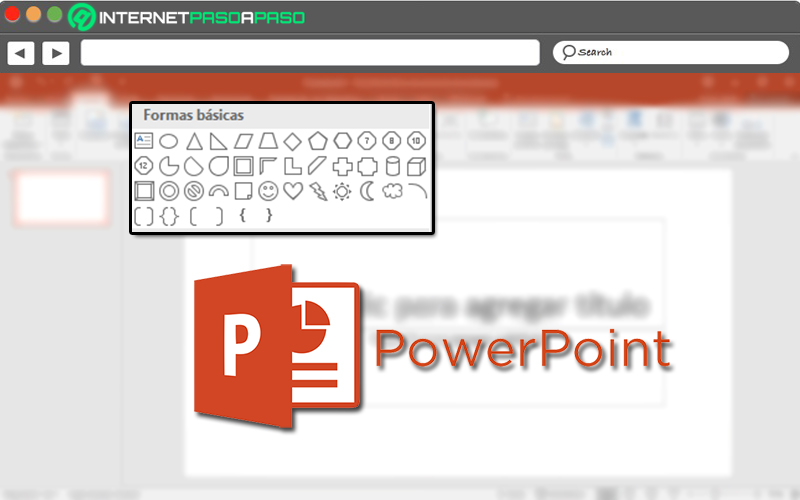The image size is (800, 500).
Task: Insert the Diagonal Stripe shape
Action: coord(317,166)
